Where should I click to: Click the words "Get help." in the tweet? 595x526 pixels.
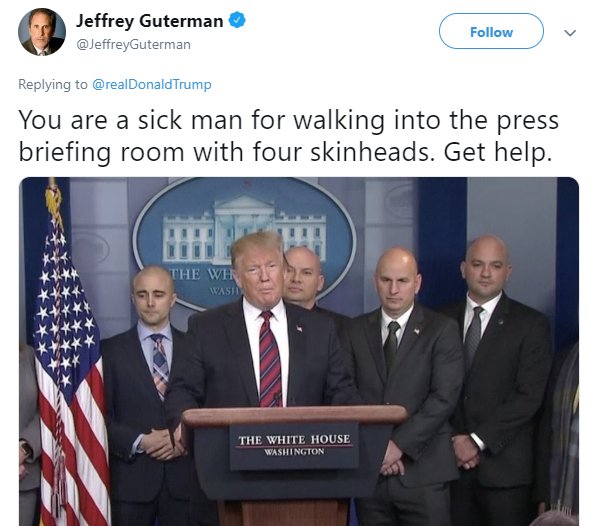[497, 152]
